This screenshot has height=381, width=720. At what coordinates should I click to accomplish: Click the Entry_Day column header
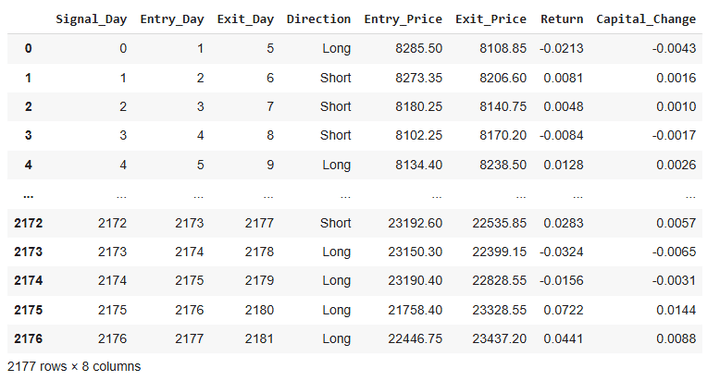(172, 19)
